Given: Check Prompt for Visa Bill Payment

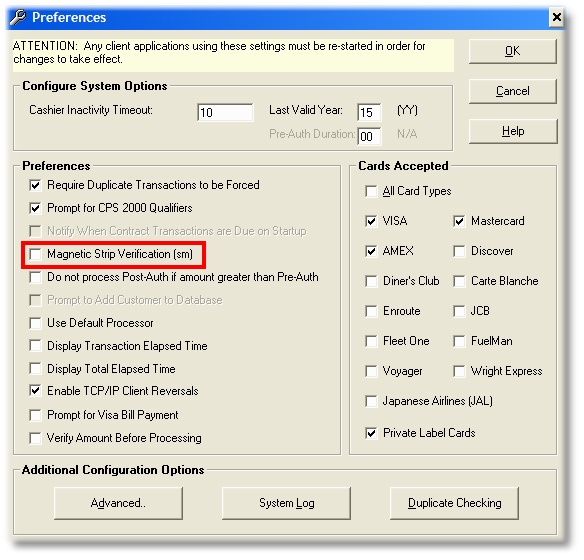Looking at the screenshot, I should click(35, 415).
